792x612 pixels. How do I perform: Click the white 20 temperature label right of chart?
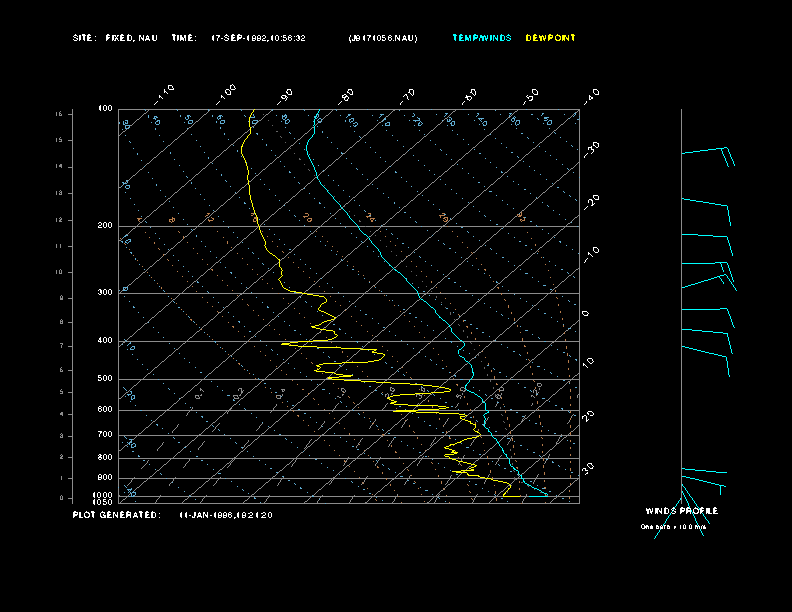(589, 416)
